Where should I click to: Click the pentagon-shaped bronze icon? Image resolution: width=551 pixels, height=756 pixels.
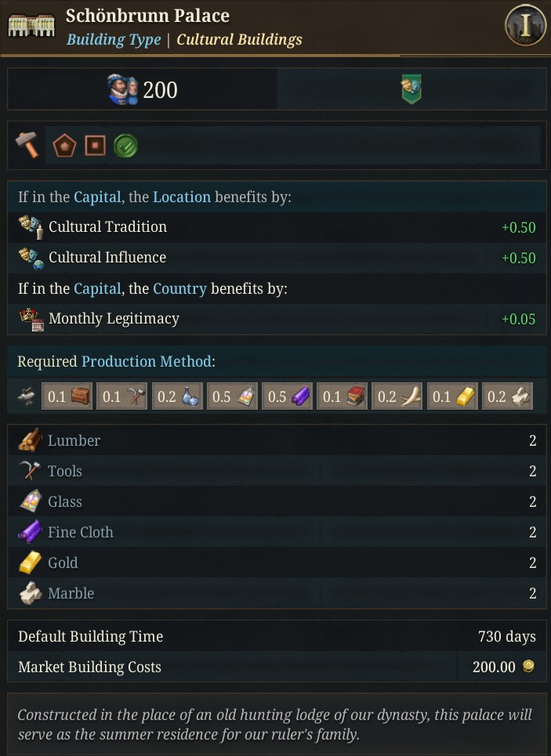coord(63,146)
